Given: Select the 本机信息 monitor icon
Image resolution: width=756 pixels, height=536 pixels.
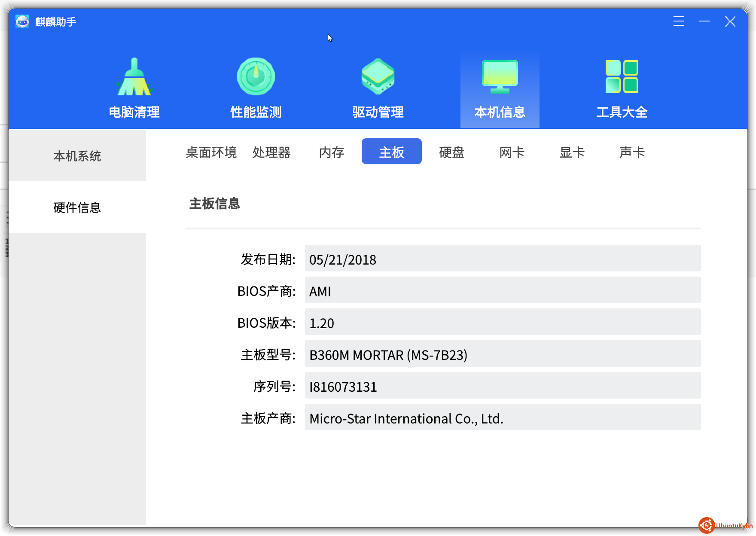Looking at the screenshot, I should click(x=500, y=76).
